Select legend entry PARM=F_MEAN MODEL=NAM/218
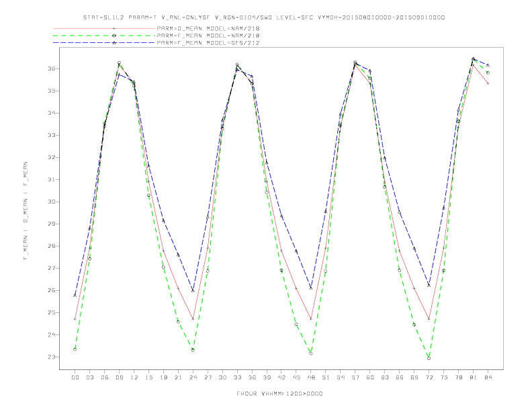The image size is (532, 411). 208,36
